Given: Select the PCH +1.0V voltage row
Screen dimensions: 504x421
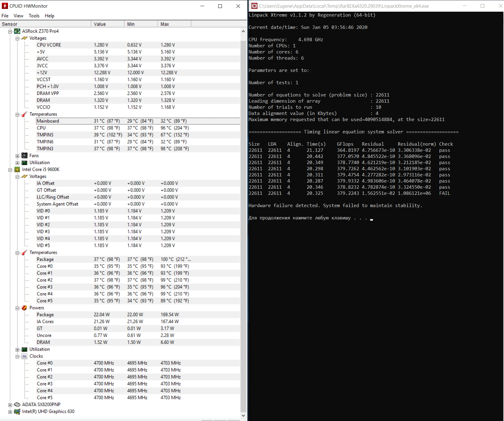Looking at the screenshot, I should [138, 86].
